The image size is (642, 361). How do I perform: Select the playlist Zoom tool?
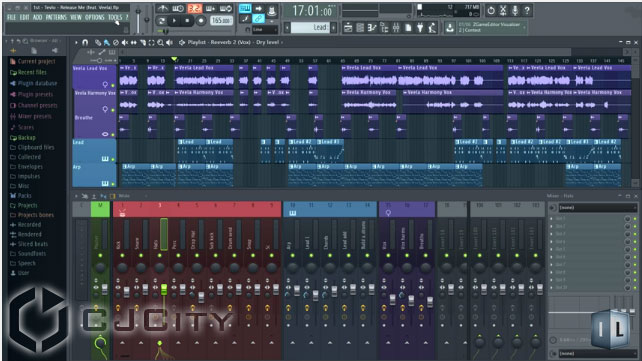coord(160,42)
